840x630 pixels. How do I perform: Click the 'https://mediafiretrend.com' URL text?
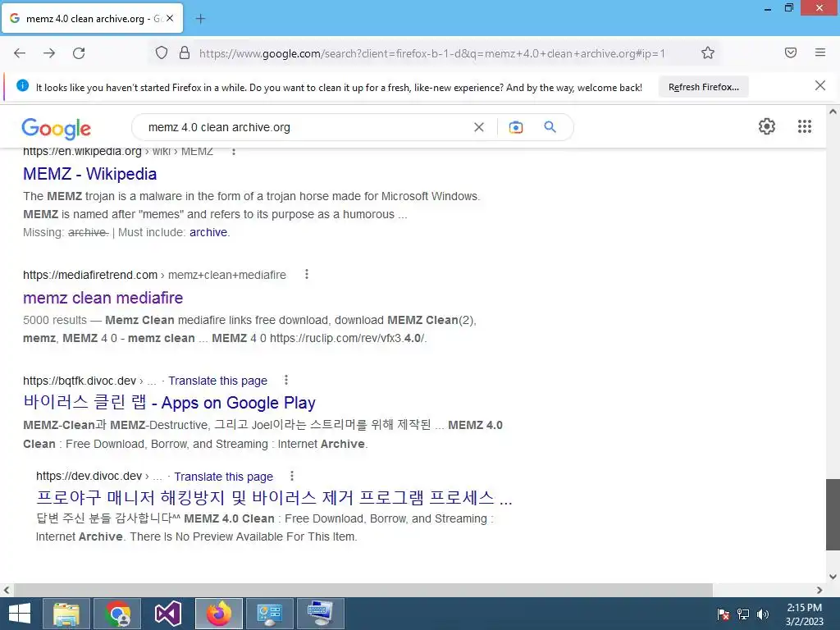90,275
